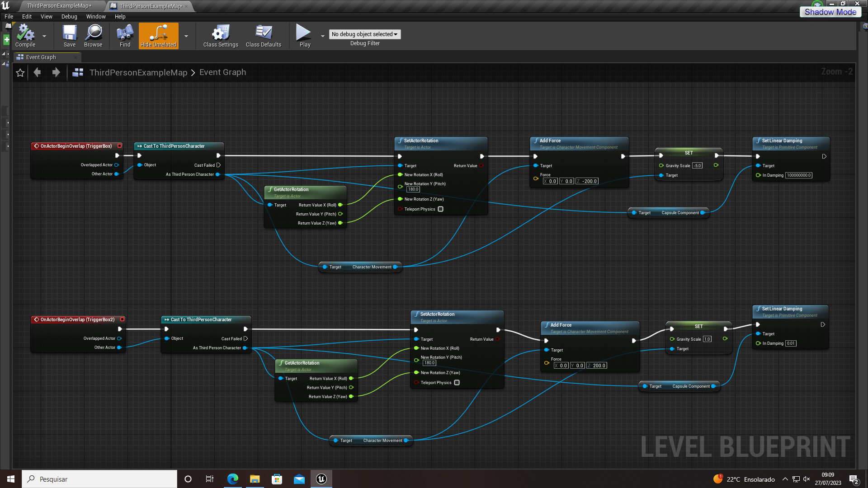
Task: Open the Edit menu
Action: tap(27, 17)
